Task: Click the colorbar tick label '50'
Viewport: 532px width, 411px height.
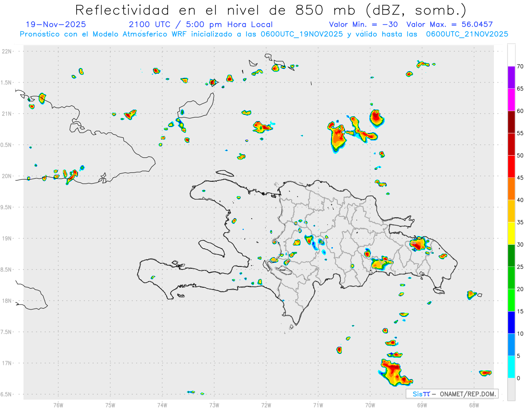Action: pyautogui.click(x=520, y=156)
